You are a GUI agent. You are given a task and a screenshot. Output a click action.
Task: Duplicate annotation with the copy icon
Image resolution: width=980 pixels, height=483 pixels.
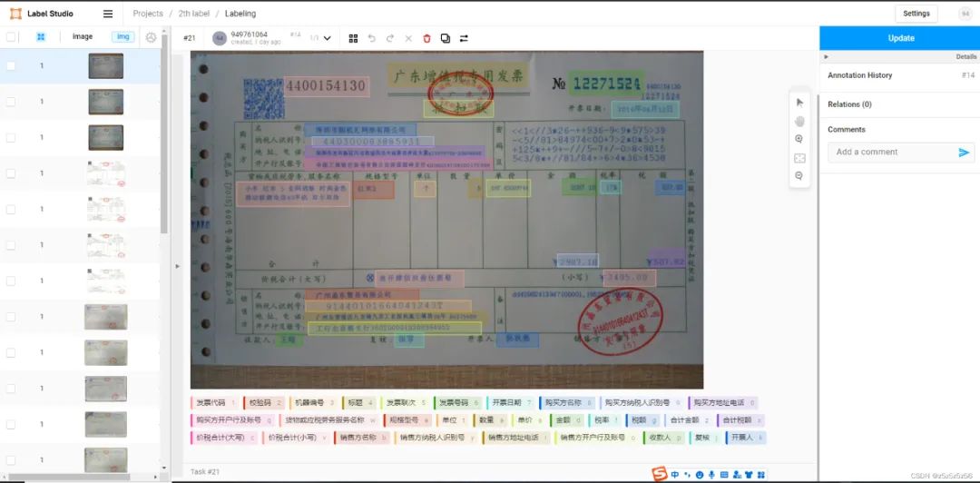point(445,38)
